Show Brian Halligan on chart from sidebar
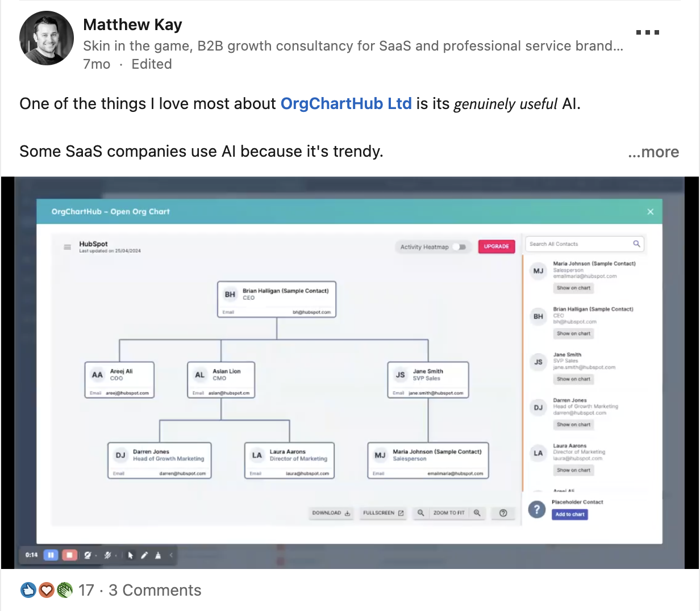 pyautogui.click(x=573, y=333)
